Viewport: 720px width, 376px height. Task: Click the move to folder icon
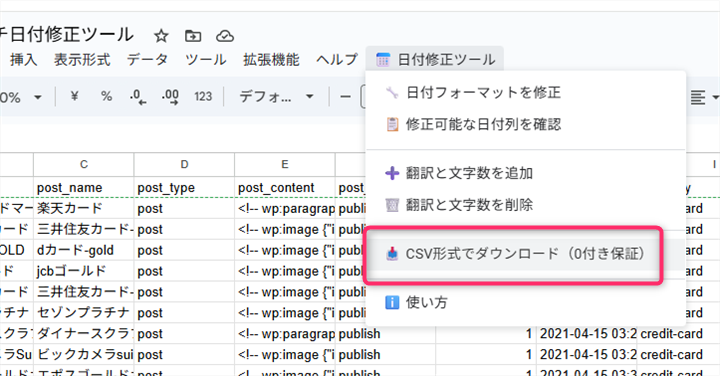pos(193,36)
